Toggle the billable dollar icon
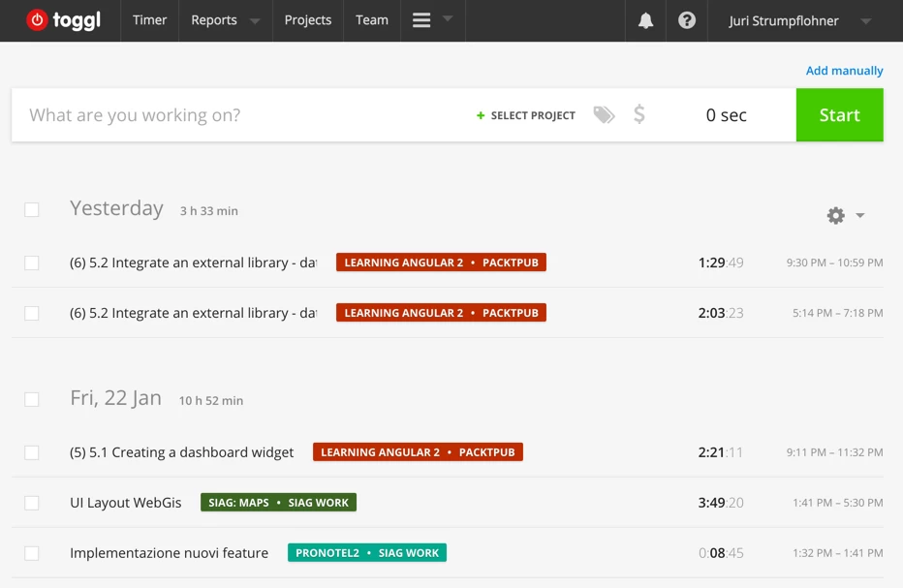The width and height of the screenshot is (903, 588). click(639, 114)
